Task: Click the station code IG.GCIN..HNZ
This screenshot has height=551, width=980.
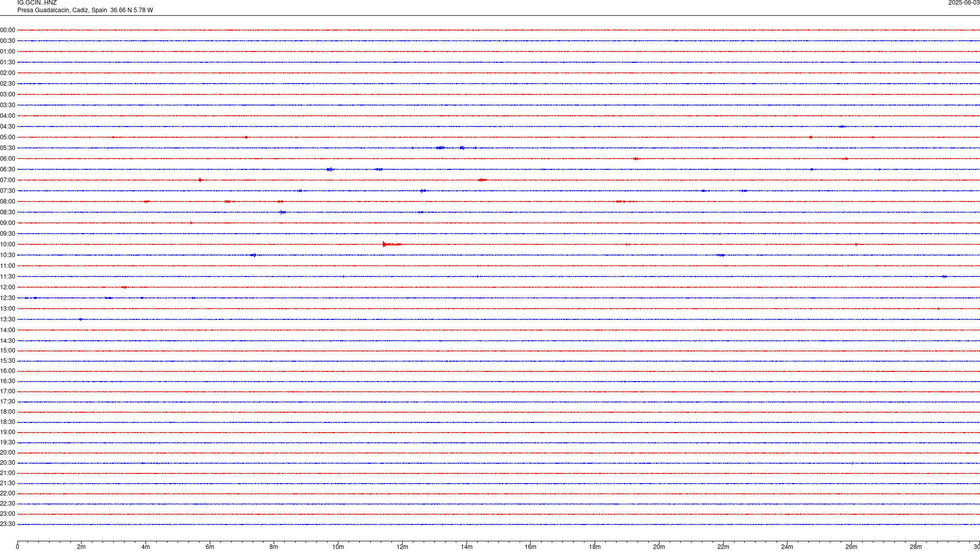Action: pos(37,3)
